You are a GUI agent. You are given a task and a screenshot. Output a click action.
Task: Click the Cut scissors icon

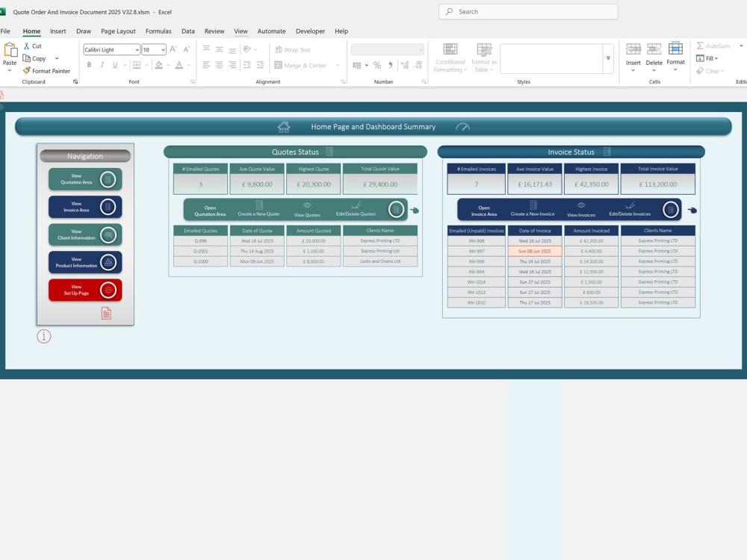click(x=27, y=46)
